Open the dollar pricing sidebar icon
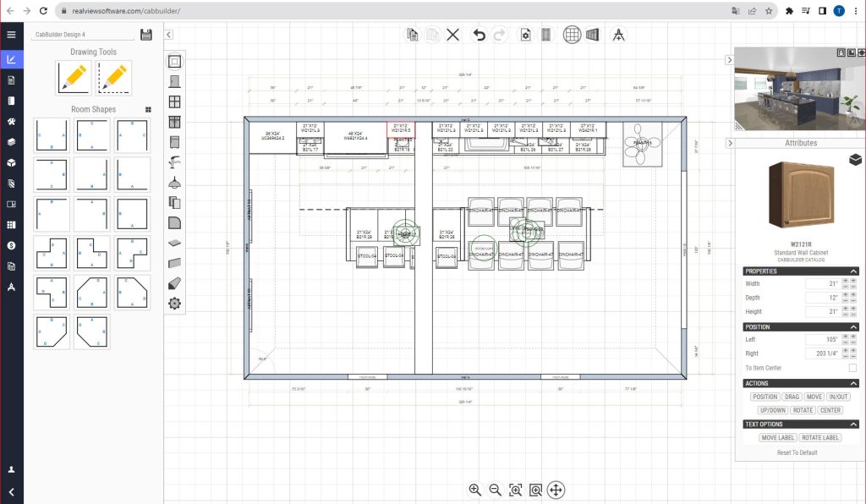Image resolution: width=866 pixels, height=504 pixels. (11, 245)
